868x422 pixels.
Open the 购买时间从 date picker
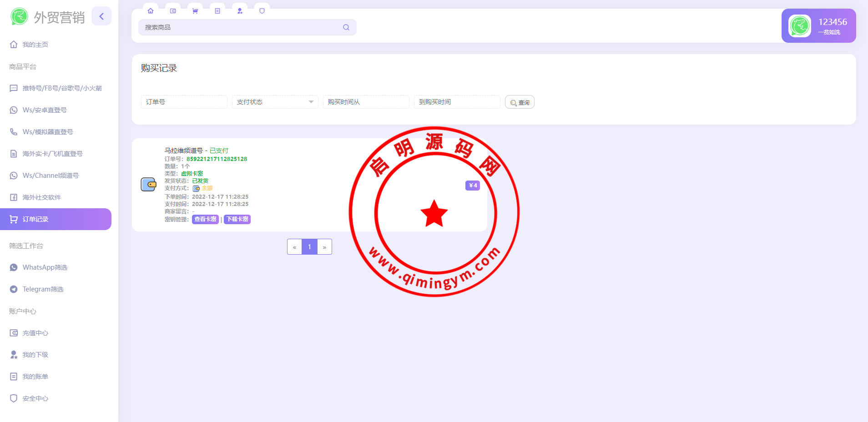pyautogui.click(x=366, y=102)
